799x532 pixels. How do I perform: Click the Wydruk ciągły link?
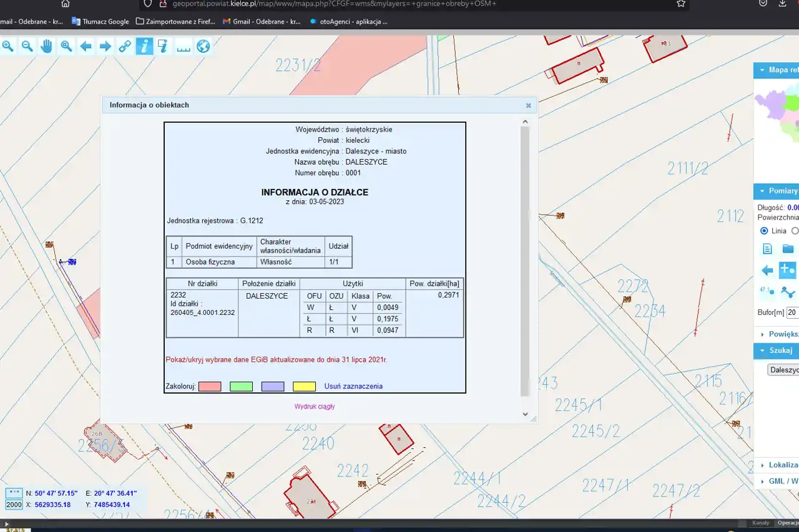point(315,407)
